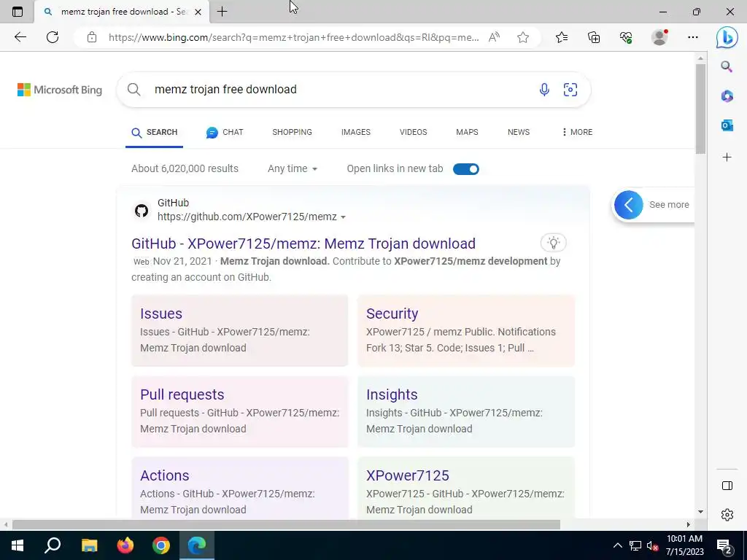Open sidebar settings gear icon

(727, 515)
